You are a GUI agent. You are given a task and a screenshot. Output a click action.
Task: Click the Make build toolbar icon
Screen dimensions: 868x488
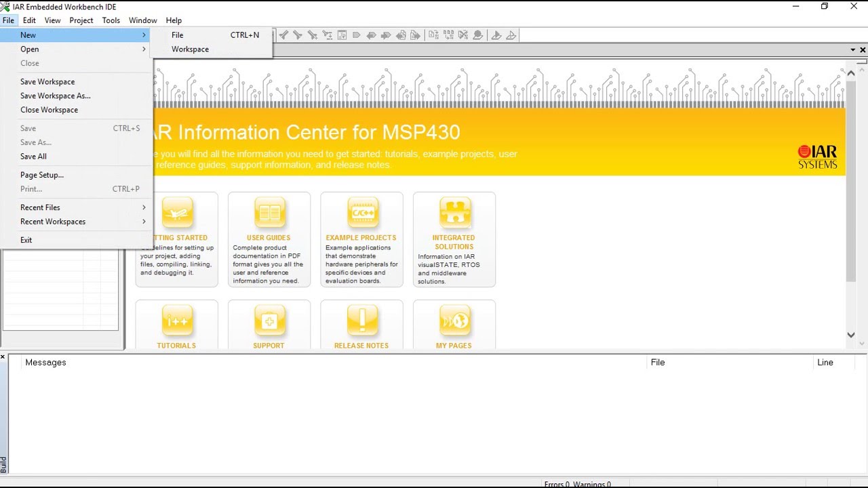pyautogui.click(x=448, y=35)
